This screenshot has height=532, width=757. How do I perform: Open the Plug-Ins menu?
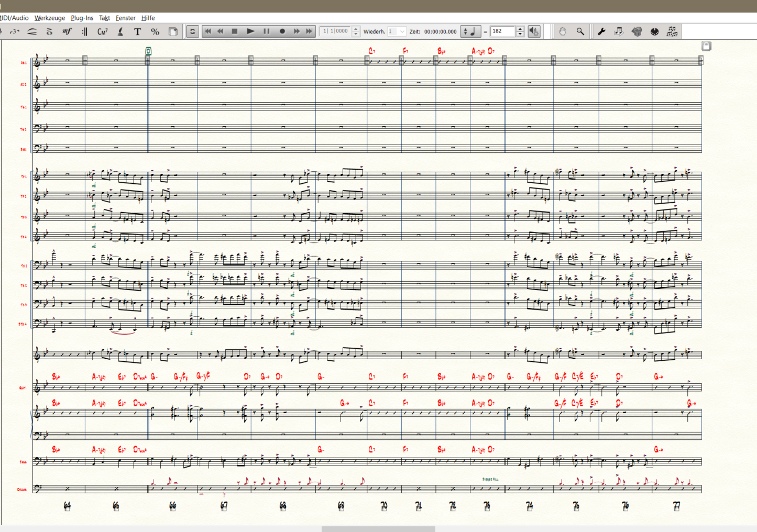(x=82, y=18)
